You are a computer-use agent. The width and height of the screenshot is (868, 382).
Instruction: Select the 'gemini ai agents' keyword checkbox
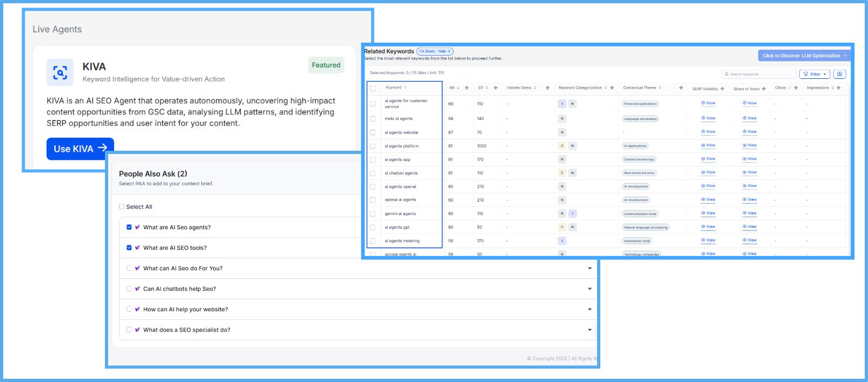click(373, 214)
